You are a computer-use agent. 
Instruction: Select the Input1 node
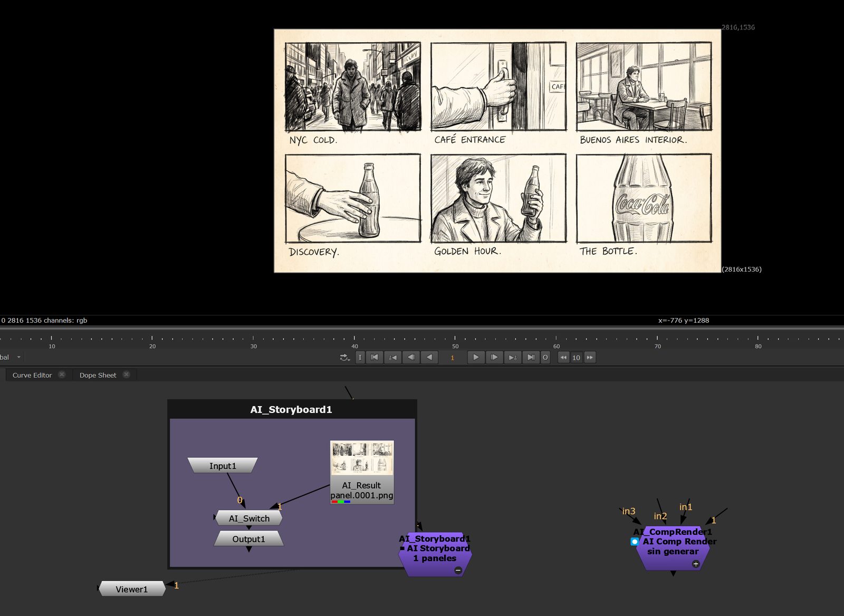pyautogui.click(x=223, y=466)
